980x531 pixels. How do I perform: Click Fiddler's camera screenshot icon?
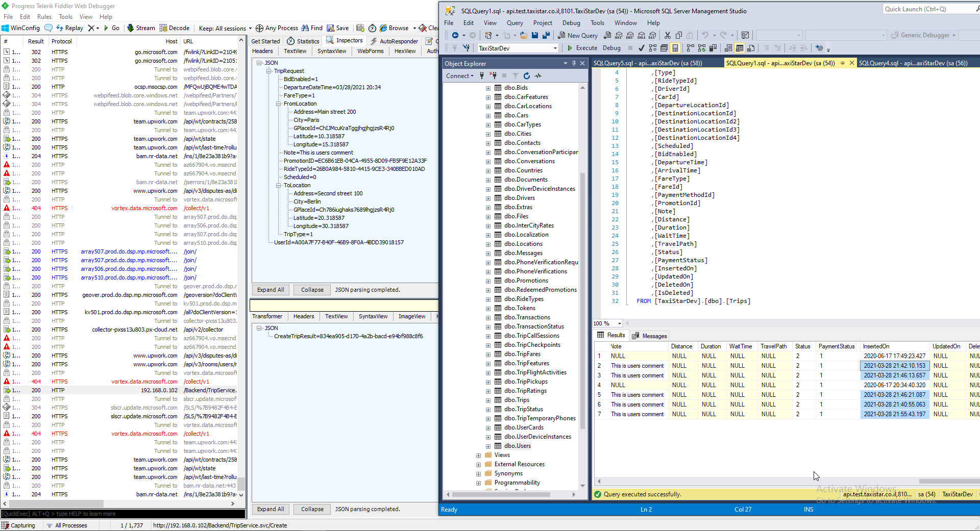point(360,28)
